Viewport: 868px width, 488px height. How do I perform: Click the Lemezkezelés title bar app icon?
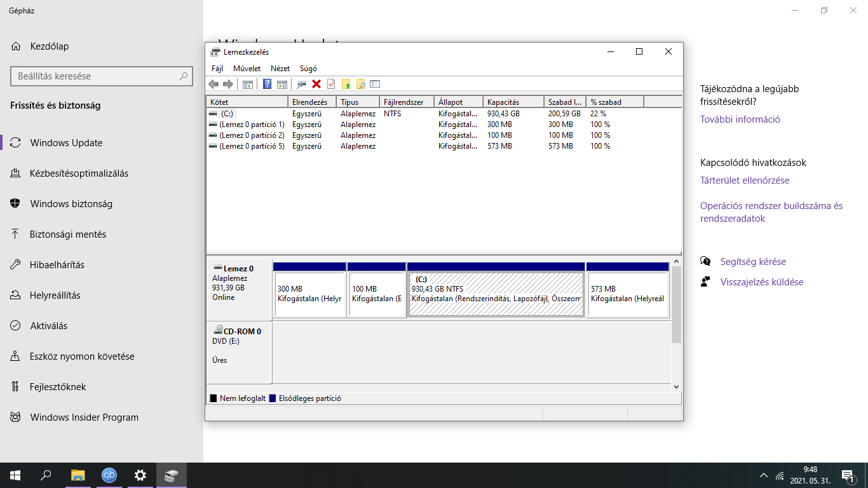215,52
